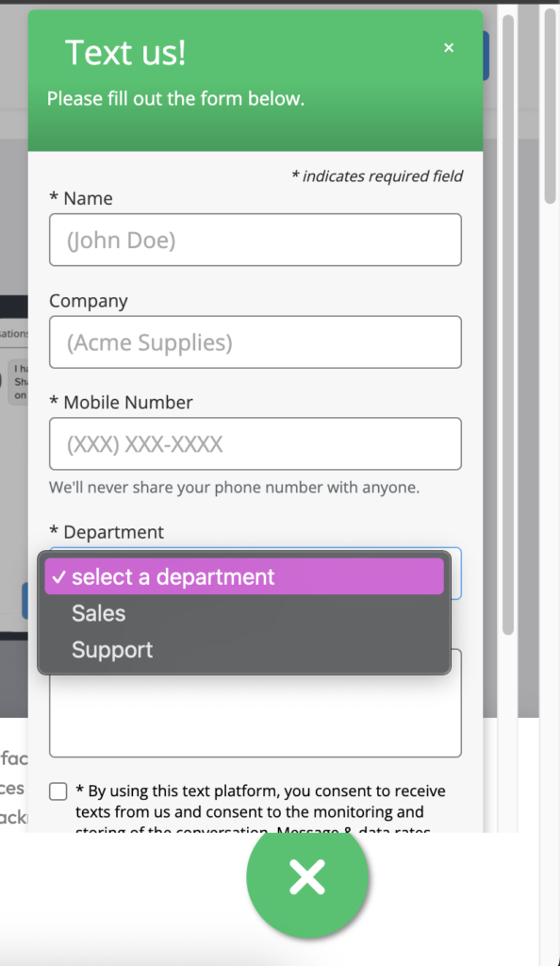Image resolution: width=560 pixels, height=966 pixels.
Task: Pick the select a department option
Action: tap(243, 576)
